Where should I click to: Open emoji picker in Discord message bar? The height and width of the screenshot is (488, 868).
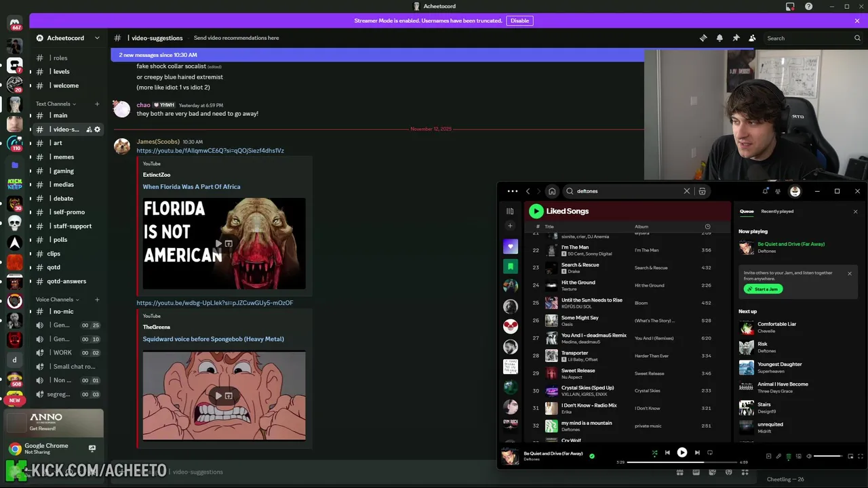coord(728,472)
